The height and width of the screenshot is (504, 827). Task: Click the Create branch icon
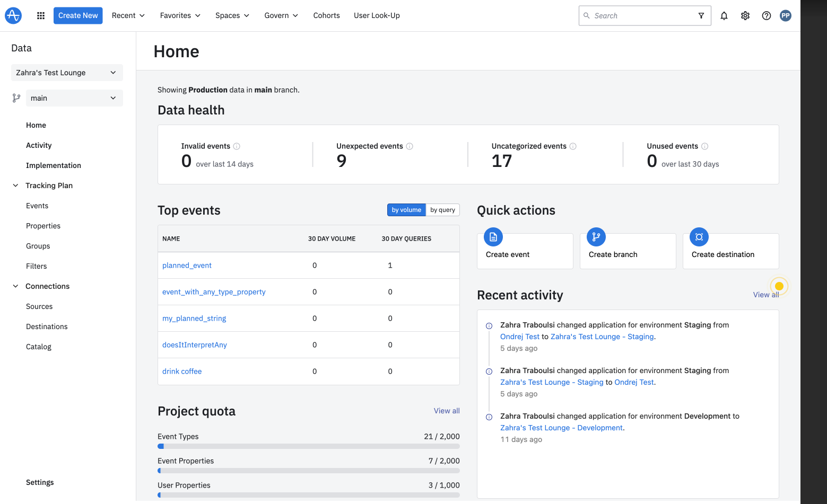point(596,237)
